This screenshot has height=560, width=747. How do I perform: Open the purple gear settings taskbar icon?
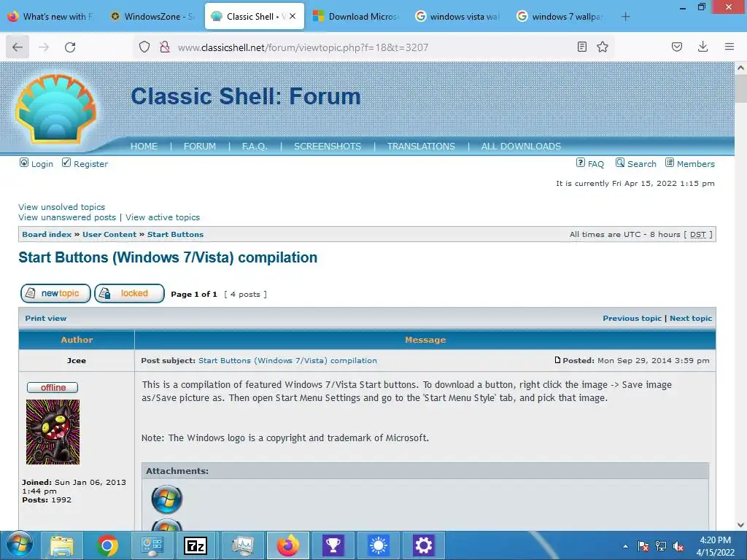[x=423, y=545]
